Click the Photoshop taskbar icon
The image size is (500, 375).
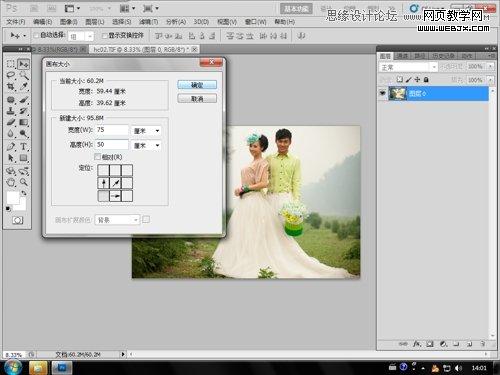pyautogui.click(x=62, y=367)
